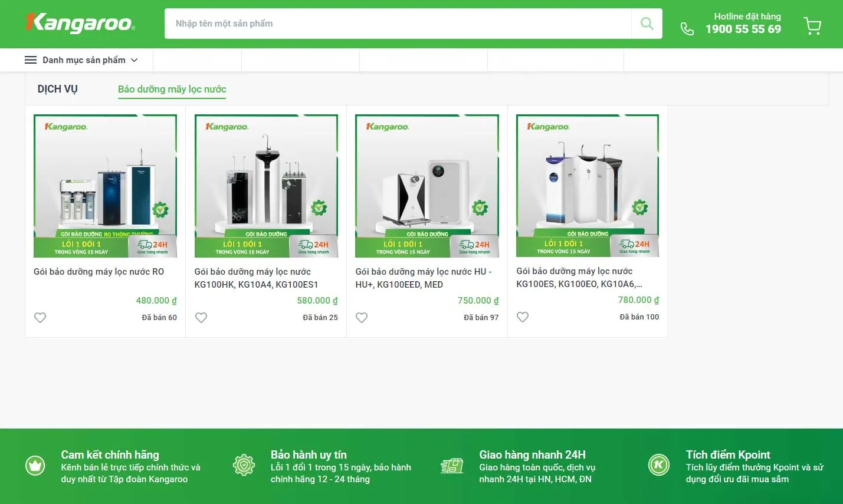
Task: Click the Bảo hành uy tín shield icon
Action: click(244, 465)
